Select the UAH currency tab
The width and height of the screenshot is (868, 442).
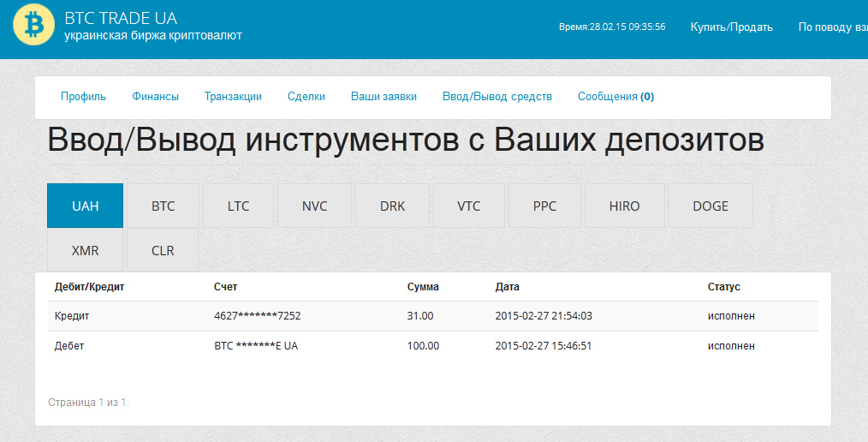(x=86, y=206)
